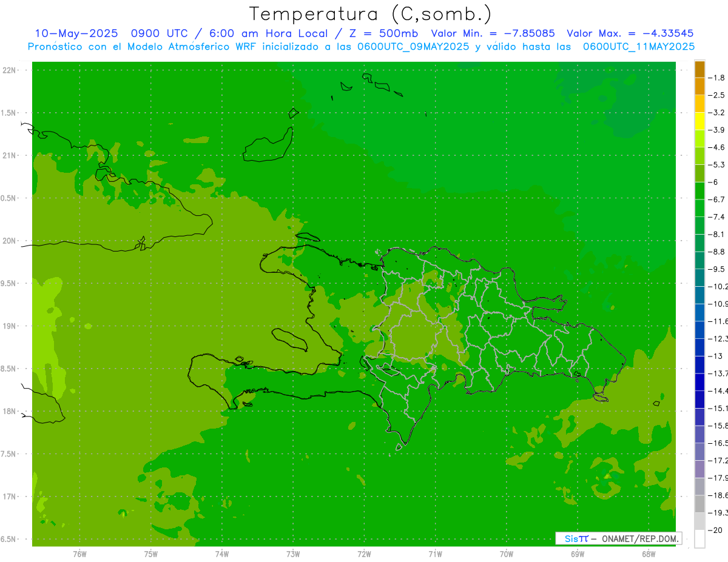Image resolution: width=728 pixels, height=562 pixels.
Task: Click the legend swatch between -4.6 and -5.3
Action: click(699, 156)
